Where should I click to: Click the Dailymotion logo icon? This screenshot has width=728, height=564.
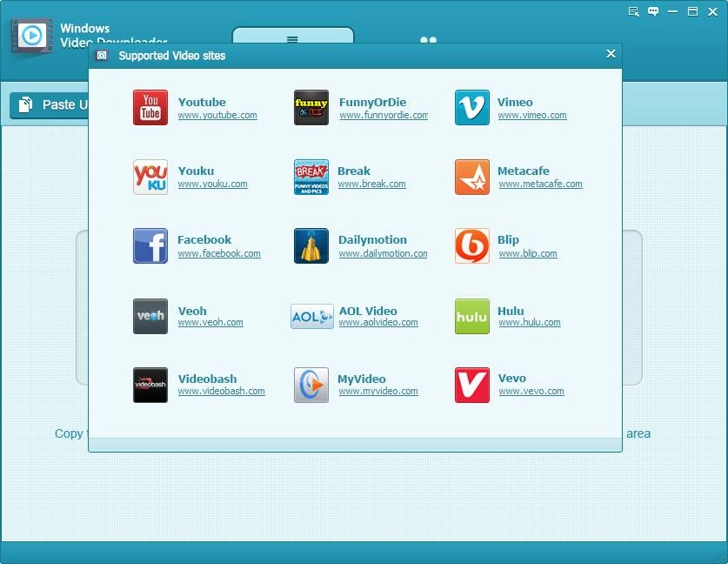pyautogui.click(x=311, y=245)
